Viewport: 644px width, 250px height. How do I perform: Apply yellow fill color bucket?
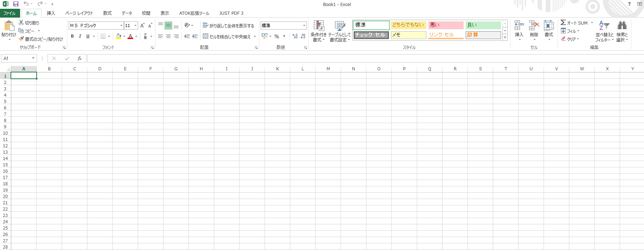[x=118, y=36]
